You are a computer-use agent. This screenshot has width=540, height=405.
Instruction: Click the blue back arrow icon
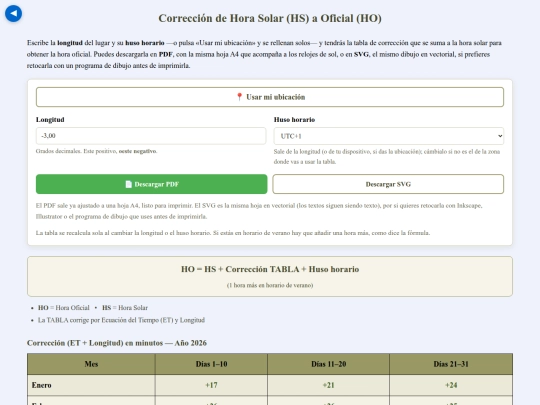pos(13,14)
